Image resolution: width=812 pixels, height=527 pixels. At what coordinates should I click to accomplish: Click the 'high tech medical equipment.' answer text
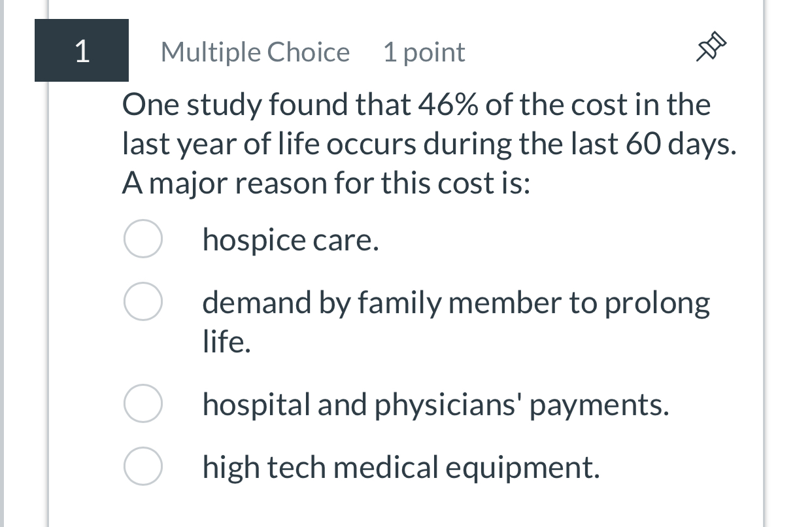(x=401, y=466)
